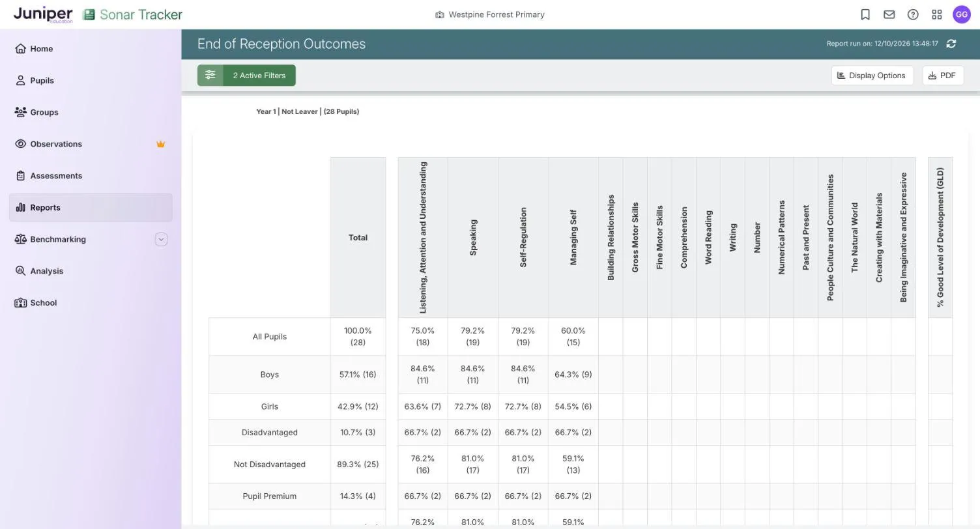Viewport: 980px width, 529px height.
Task: Open Pupils in the sidebar
Action: pyautogui.click(x=91, y=81)
